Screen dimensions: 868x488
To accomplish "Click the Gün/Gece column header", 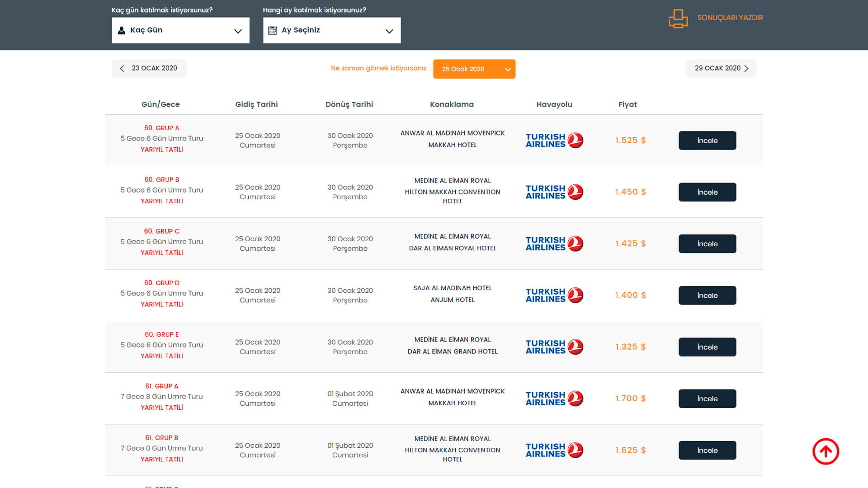I will (x=160, y=104).
